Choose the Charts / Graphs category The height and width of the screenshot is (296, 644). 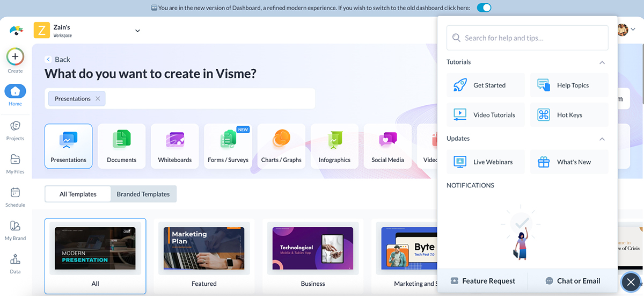(281, 146)
